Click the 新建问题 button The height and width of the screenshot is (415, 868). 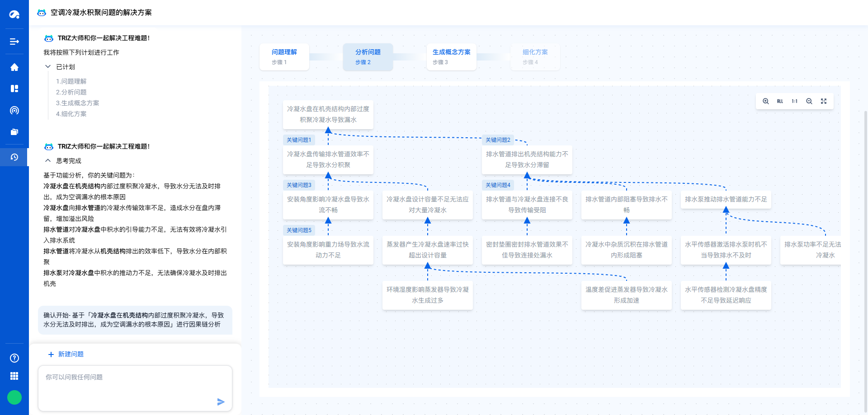pyautogui.click(x=66, y=354)
